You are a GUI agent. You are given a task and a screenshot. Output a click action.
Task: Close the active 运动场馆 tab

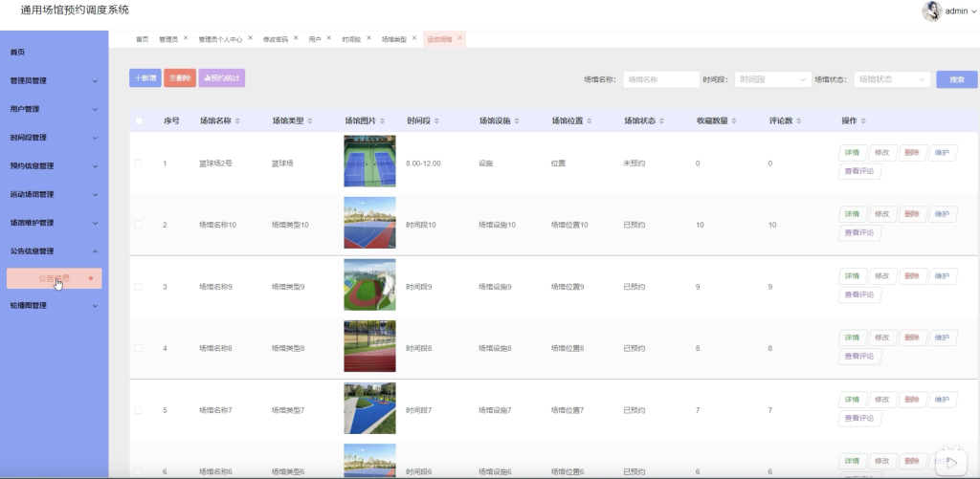(x=459, y=38)
